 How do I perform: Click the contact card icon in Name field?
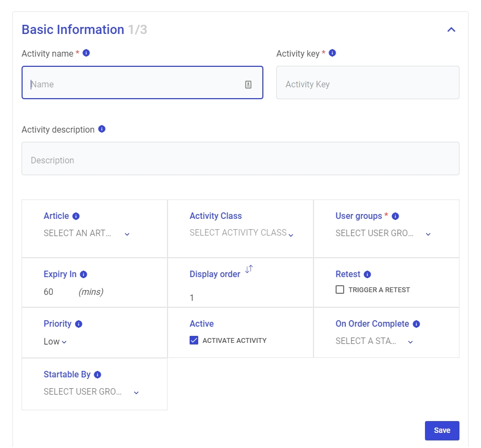tap(248, 84)
